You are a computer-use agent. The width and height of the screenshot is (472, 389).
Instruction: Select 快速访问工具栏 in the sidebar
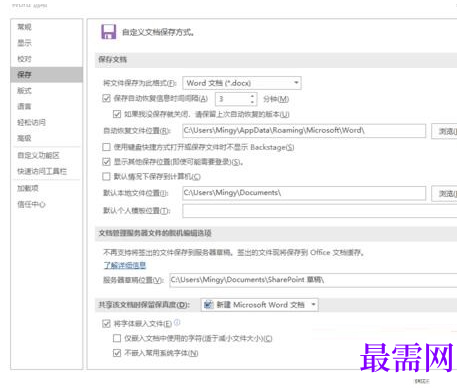[x=42, y=171]
